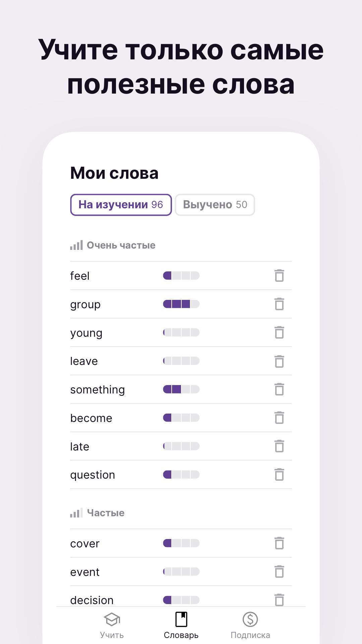This screenshot has height=644, width=362.
Task: Tap the trash icon next to 'group'
Action: coord(279,304)
